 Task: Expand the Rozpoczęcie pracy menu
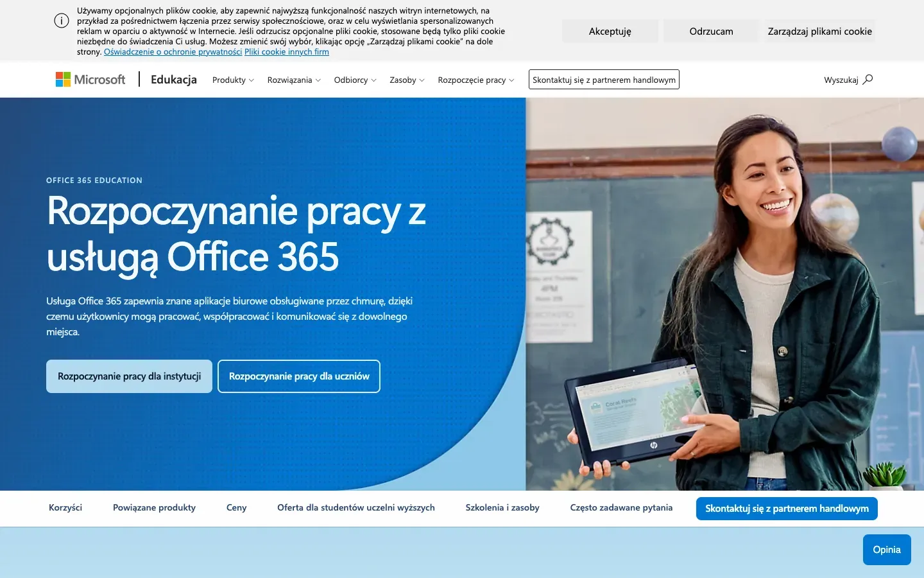point(476,80)
